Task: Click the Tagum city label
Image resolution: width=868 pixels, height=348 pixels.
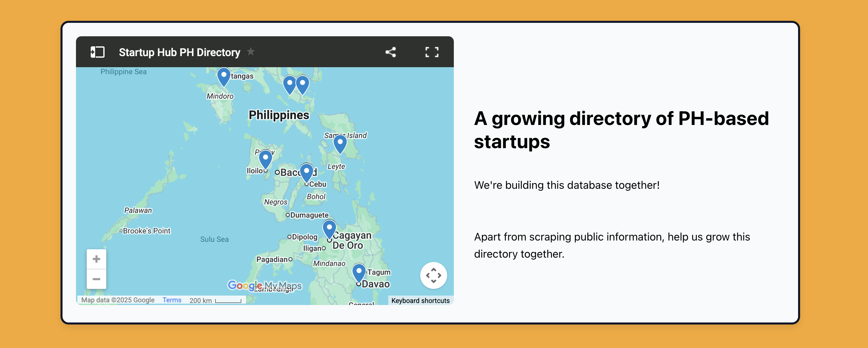Action: coord(379,272)
